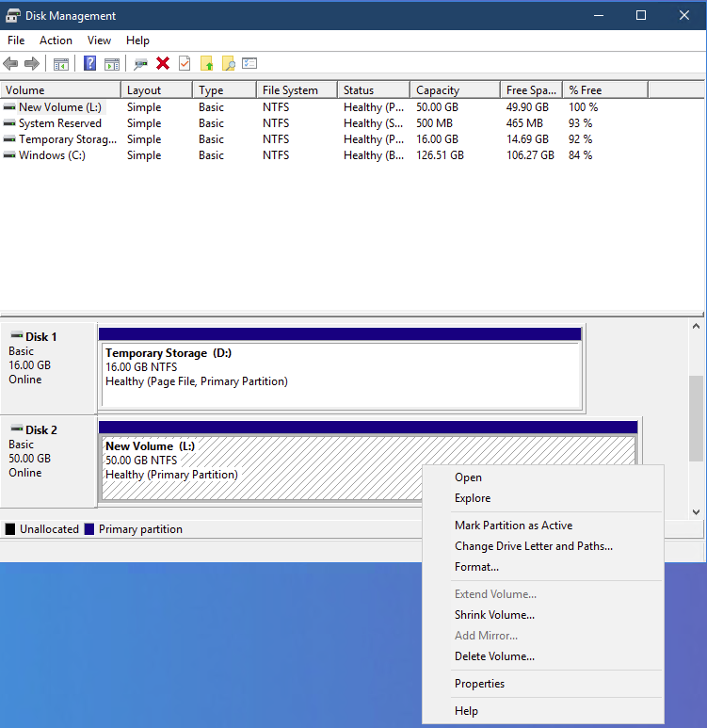Click the black Unallocated legend swatch
Viewport: 707px width, 728px height.
[x=9, y=529]
